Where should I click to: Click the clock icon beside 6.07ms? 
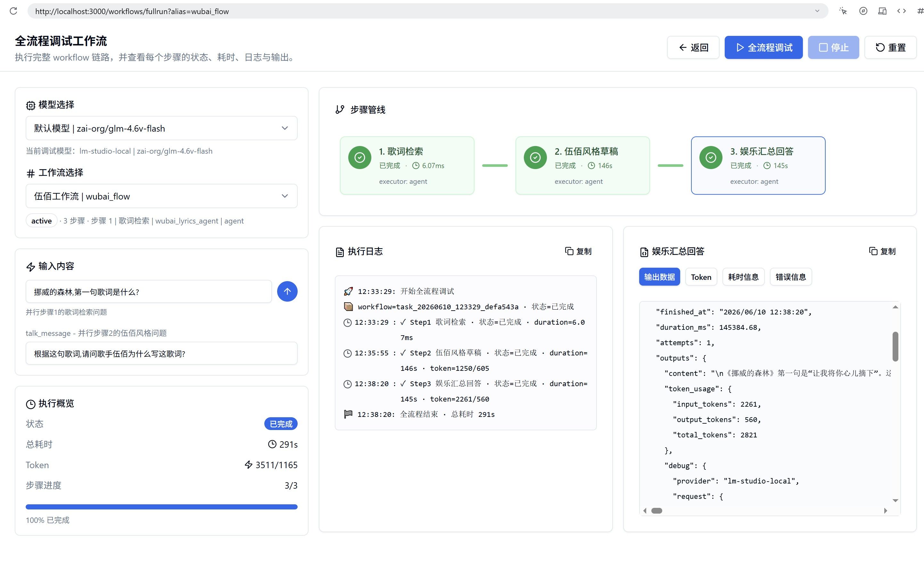tap(416, 166)
